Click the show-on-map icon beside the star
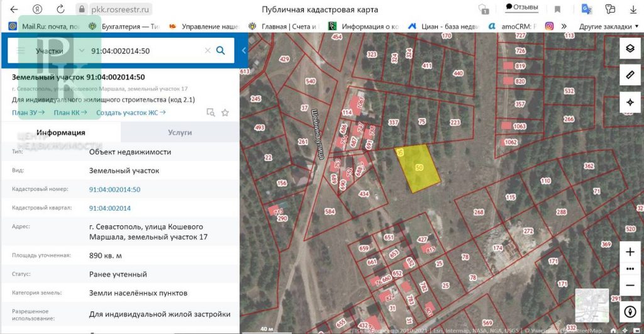The width and height of the screenshot is (644, 334). [211, 113]
